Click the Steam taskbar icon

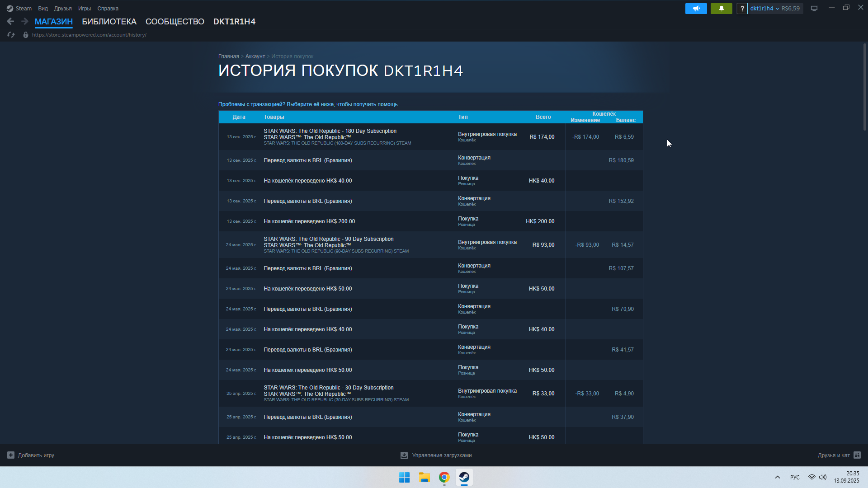tap(464, 477)
